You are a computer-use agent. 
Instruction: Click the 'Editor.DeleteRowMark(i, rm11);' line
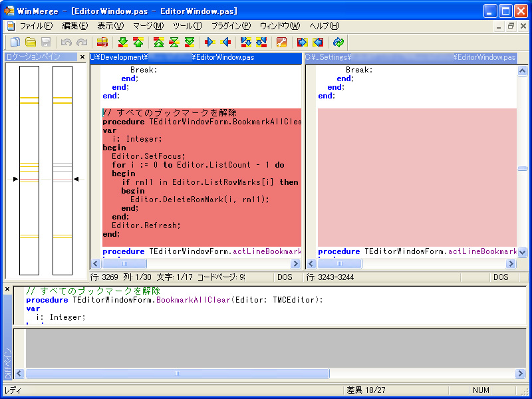tap(199, 199)
